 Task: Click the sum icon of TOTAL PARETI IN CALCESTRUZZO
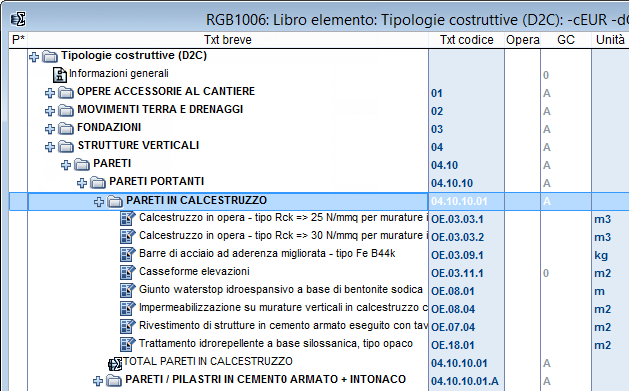[115, 364]
